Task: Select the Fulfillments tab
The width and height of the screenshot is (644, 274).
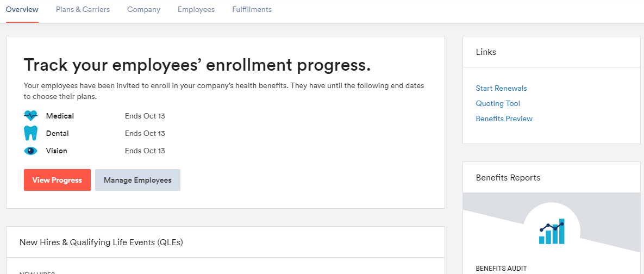Action: (x=252, y=9)
